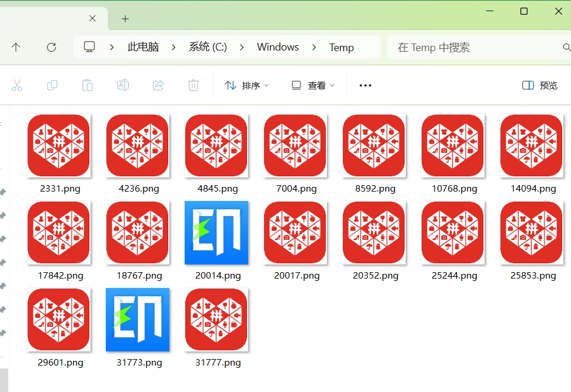Go up one directory level
The width and height of the screenshot is (571, 392).
(x=16, y=48)
